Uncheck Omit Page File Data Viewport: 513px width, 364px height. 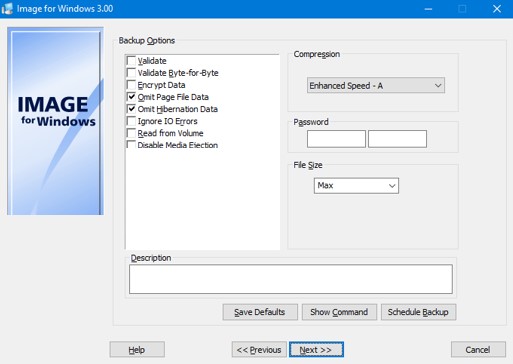coord(131,97)
